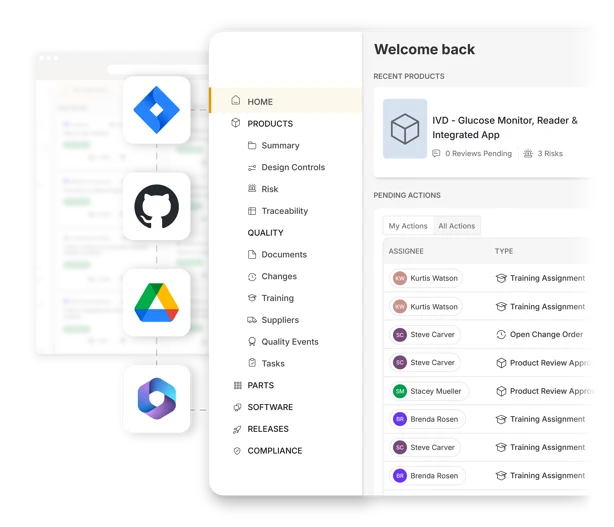
Task: Click the Summary folder icon
Action: (x=252, y=146)
